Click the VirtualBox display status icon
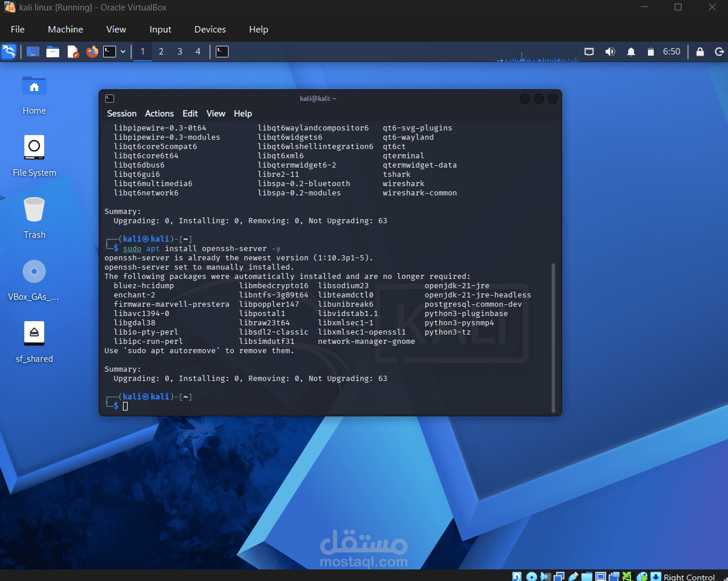The height and width of the screenshot is (581, 728). pos(600,576)
